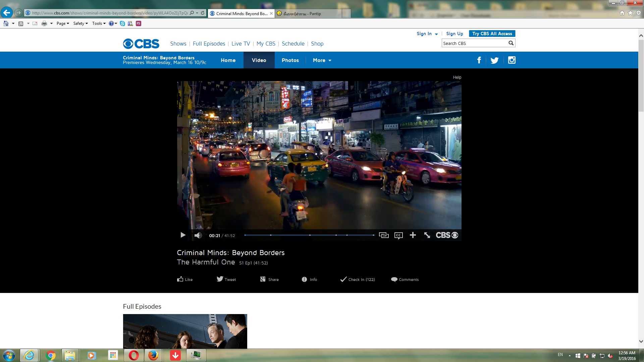Click the Refresh icon in address bar
This screenshot has width=644, height=362.
pyautogui.click(x=203, y=13)
